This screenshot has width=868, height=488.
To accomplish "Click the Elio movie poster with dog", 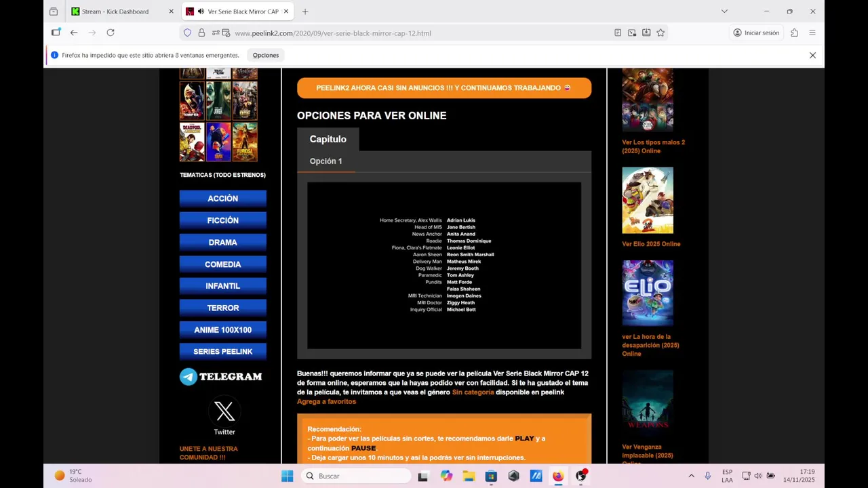I will click(648, 200).
